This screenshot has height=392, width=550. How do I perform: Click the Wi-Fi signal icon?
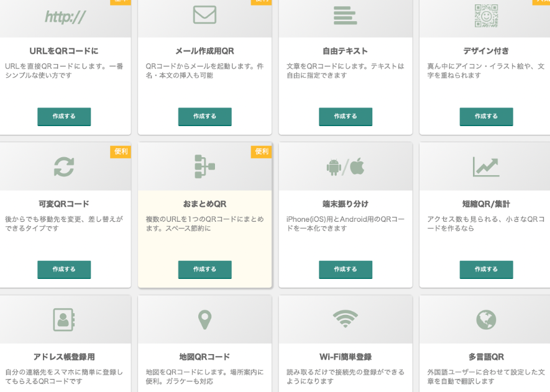click(345, 319)
